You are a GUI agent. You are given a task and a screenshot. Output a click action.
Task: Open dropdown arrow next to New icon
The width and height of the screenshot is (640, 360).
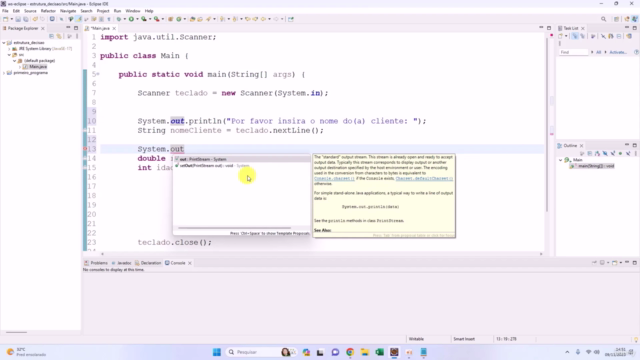[11, 19]
